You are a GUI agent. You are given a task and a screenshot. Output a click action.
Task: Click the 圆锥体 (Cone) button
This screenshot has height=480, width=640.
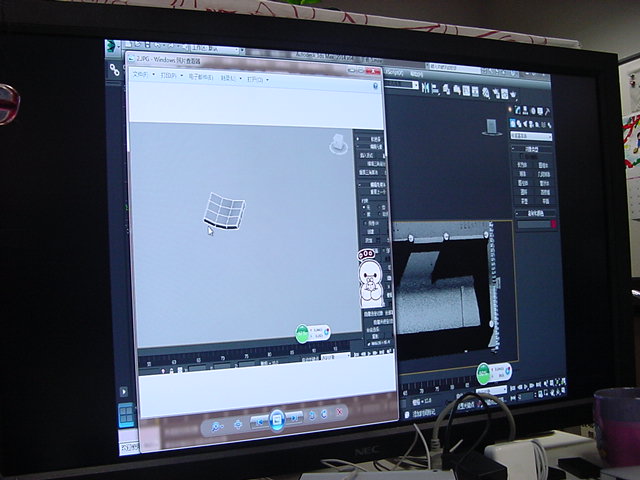point(543,166)
